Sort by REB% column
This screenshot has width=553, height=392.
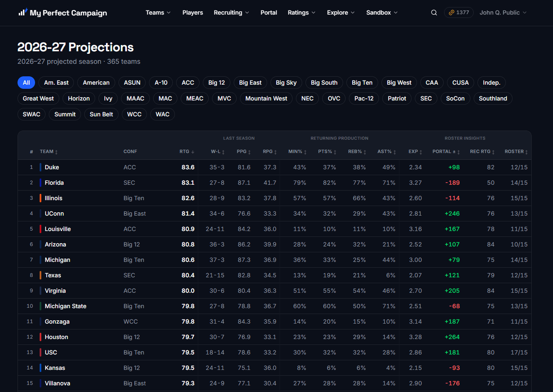(x=357, y=152)
